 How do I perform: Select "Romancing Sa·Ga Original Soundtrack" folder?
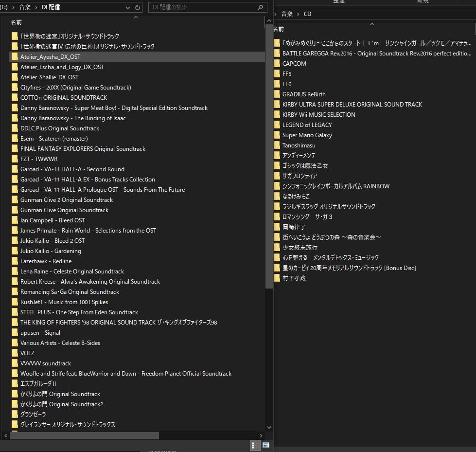[x=70, y=292]
